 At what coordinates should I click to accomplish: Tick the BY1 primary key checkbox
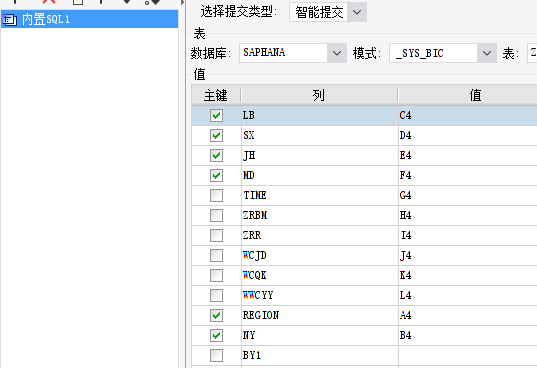[216, 355]
